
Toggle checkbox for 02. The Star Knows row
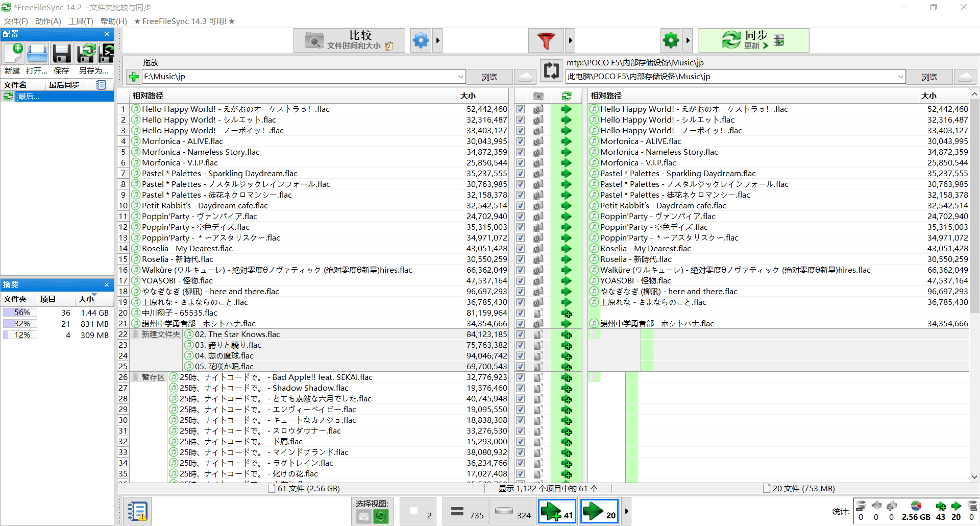pyautogui.click(x=520, y=334)
